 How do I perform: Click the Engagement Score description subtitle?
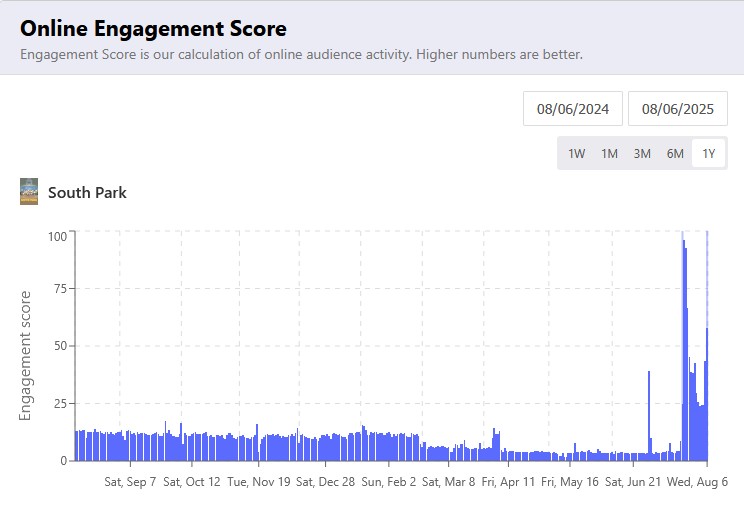tap(301, 55)
